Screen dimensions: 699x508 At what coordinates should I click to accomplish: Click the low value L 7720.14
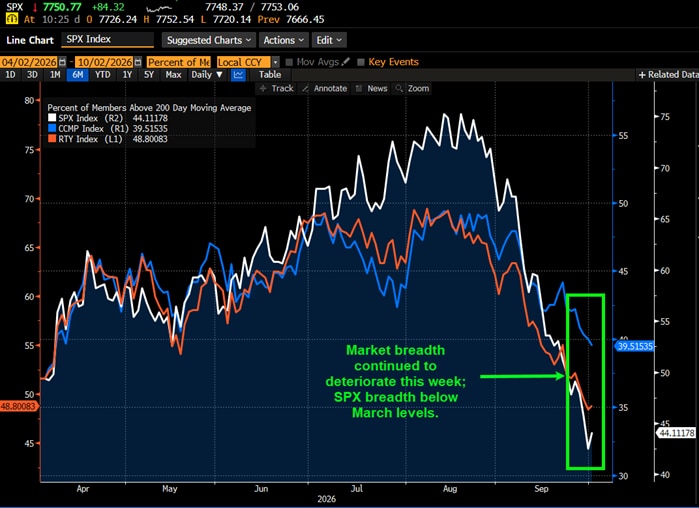pyautogui.click(x=226, y=20)
